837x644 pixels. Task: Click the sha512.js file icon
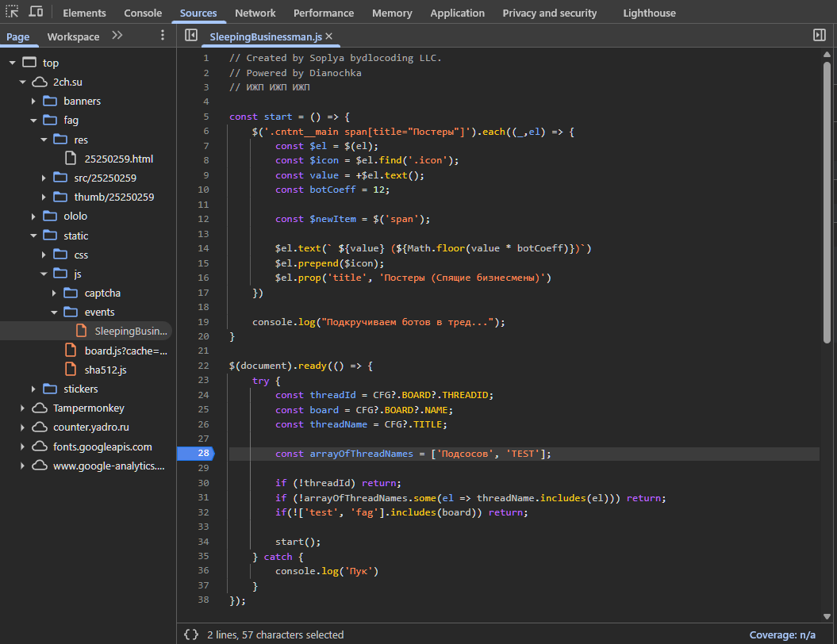71,370
